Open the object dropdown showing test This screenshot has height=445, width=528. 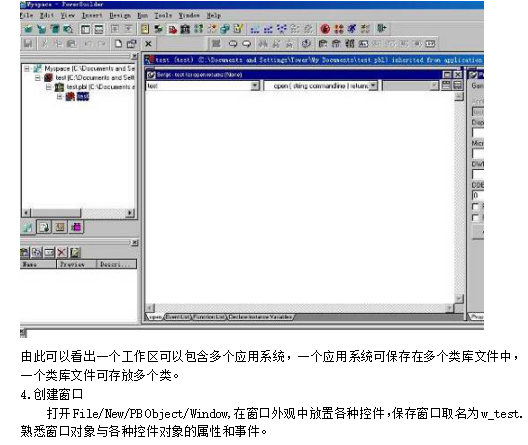[255, 86]
